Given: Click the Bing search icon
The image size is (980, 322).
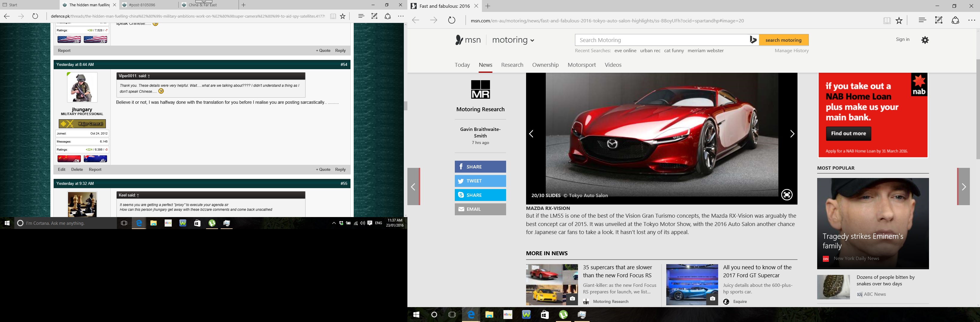Looking at the screenshot, I should click(x=753, y=40).
